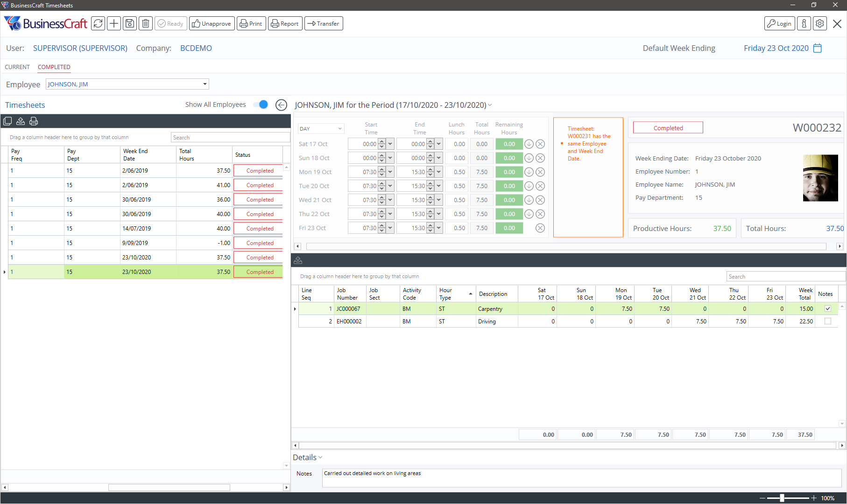Viewport: 847px width, 504px height.
Task: Decrease End Time stepper for Thu 22 Oct
Action: pos(431,217)
